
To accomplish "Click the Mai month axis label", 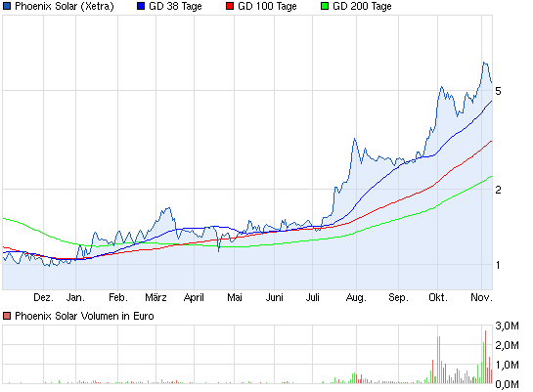I will click(235, 297).
